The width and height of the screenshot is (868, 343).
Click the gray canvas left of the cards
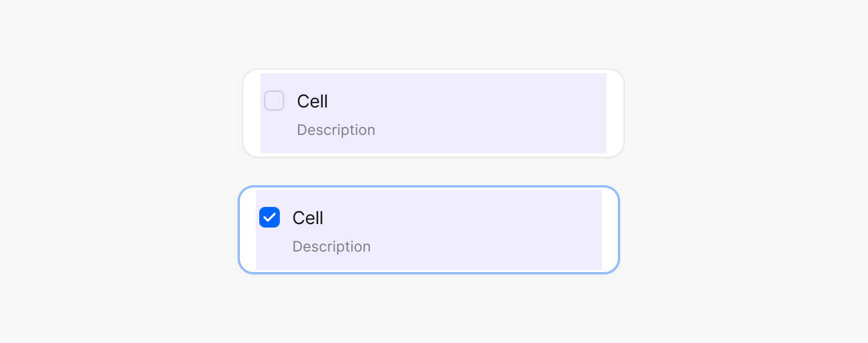tap(114, 171)
